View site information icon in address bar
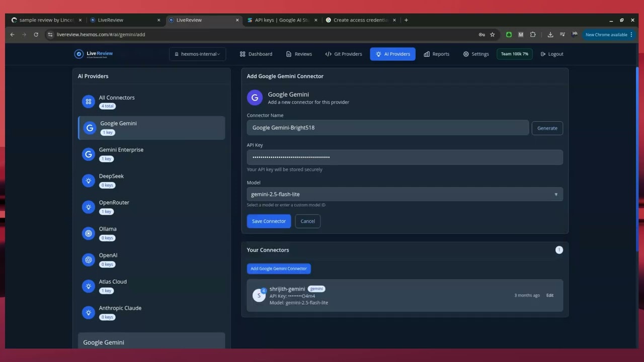Viewport: 644px width, 362px height. [x=50, y=35]
